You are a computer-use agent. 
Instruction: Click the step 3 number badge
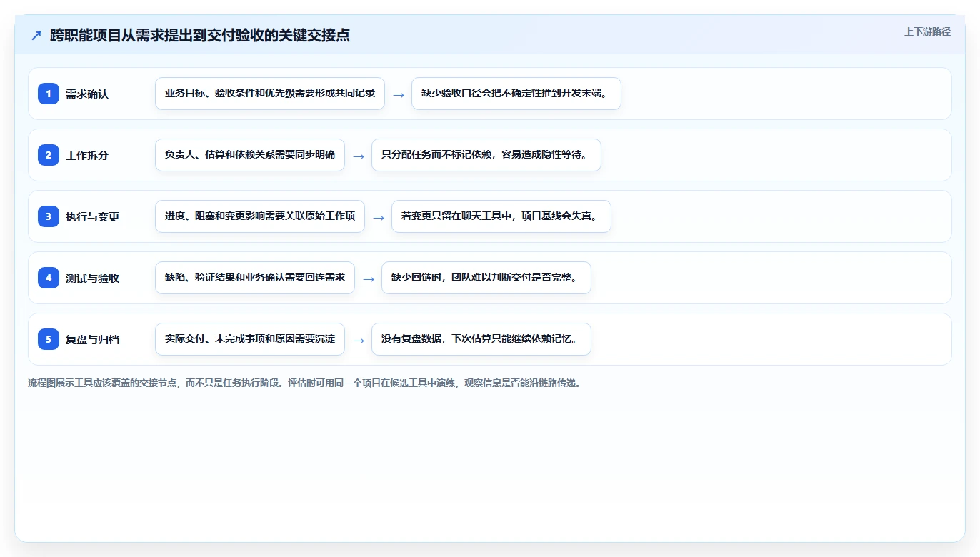[49, 216]
